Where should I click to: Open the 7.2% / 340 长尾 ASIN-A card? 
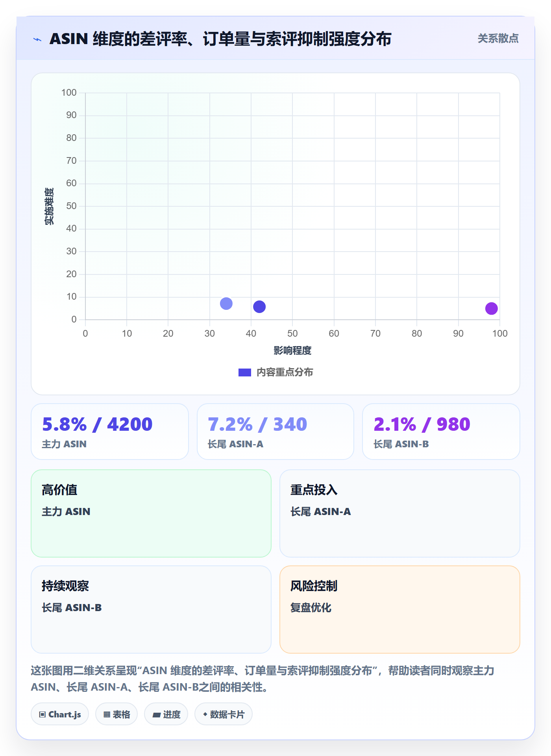(275, 432)
